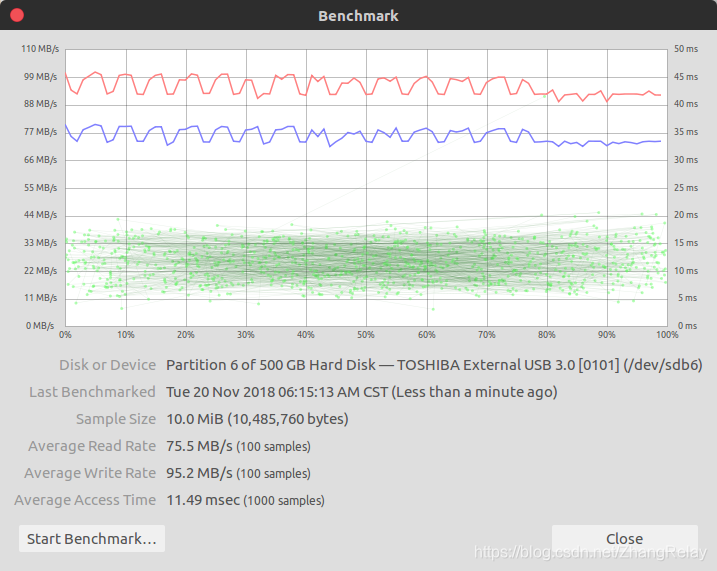This screenshot has width=717, height=571.
Task: Click the 77 MB/s axis label
Action: (x=41, y=132)
